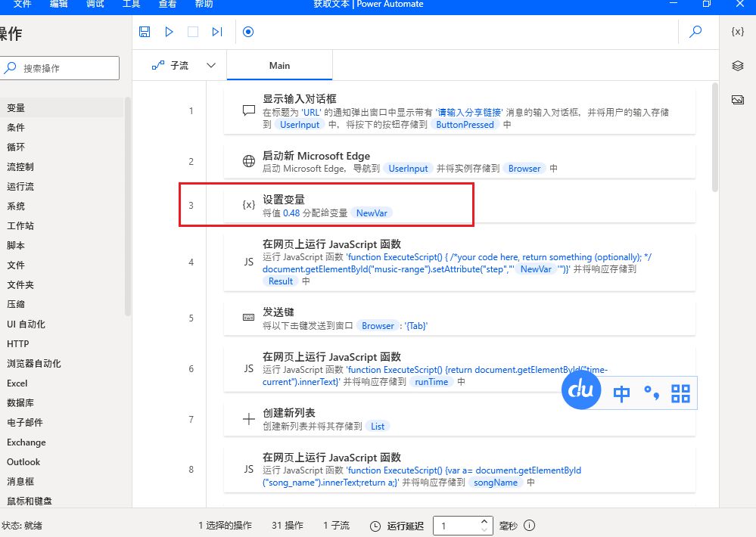Open the variables {x} pane
756x537 pixels.
coord(737,32)
